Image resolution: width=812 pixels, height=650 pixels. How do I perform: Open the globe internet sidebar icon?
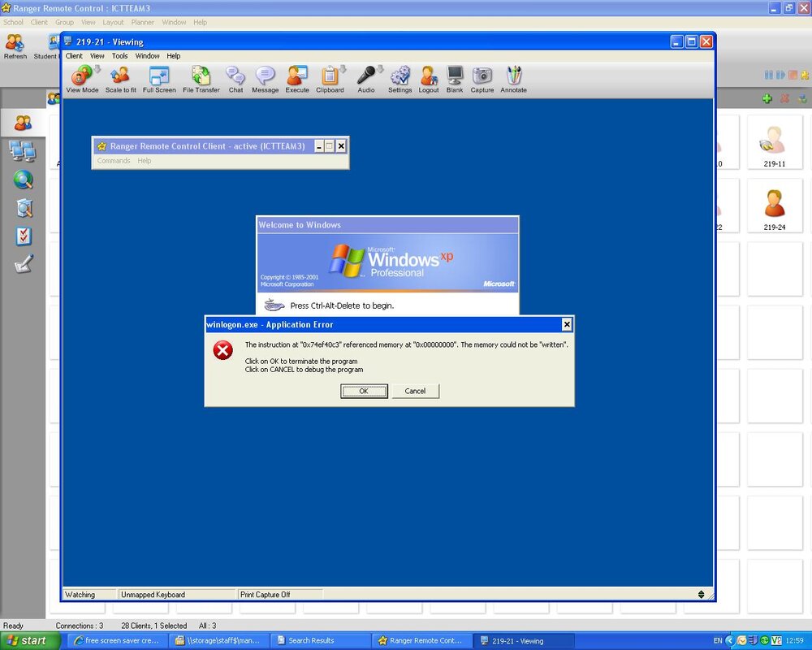click(x=24, y=180)
